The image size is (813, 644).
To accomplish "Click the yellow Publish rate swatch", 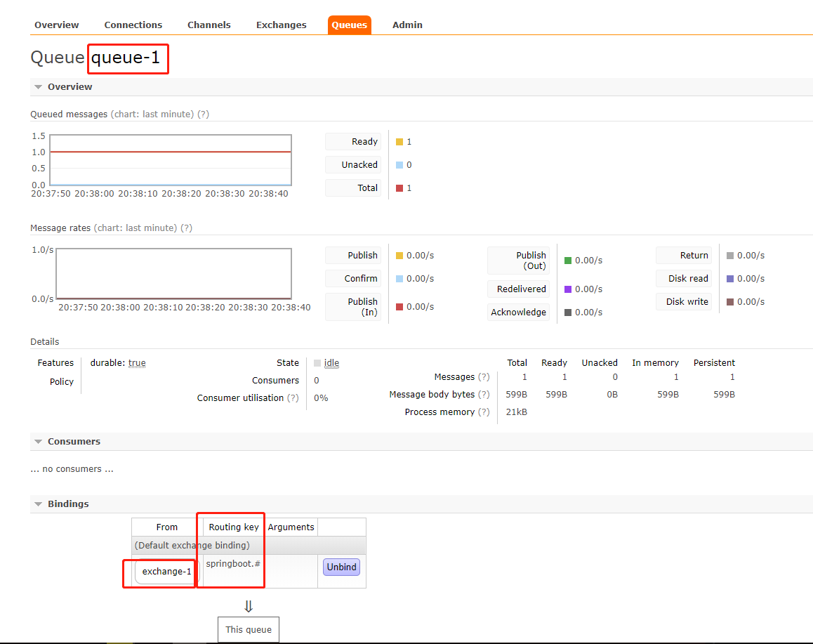I will click(399, 256).
